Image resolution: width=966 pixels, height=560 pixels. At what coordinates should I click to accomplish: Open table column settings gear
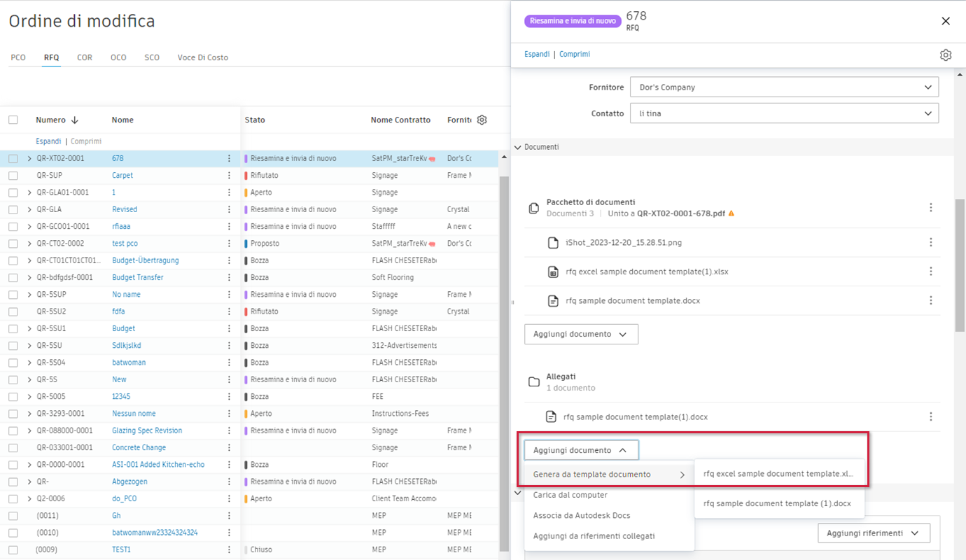pos(482,120)
